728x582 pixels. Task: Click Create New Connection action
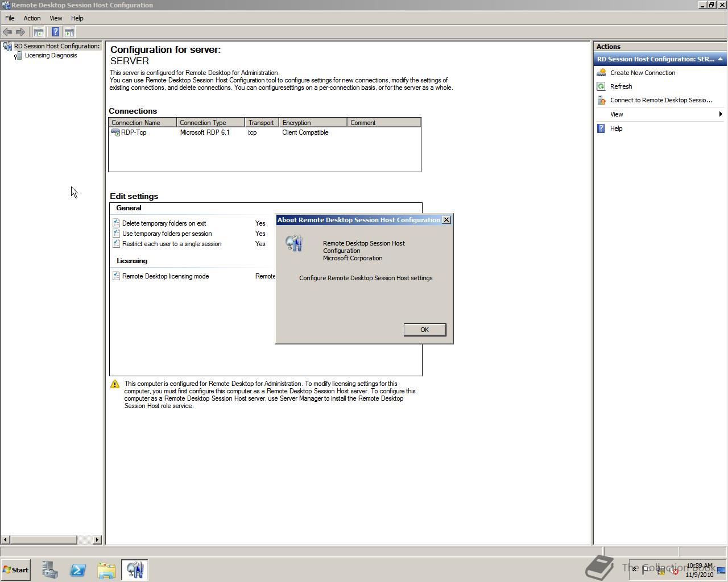[x=643, y=73]
